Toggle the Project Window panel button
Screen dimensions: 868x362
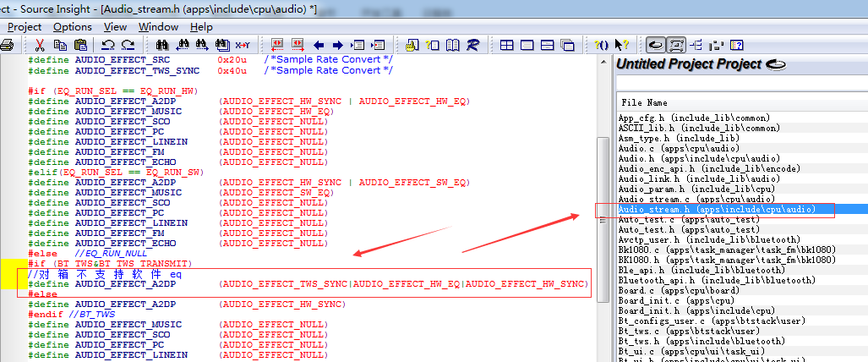pos(657,45)
